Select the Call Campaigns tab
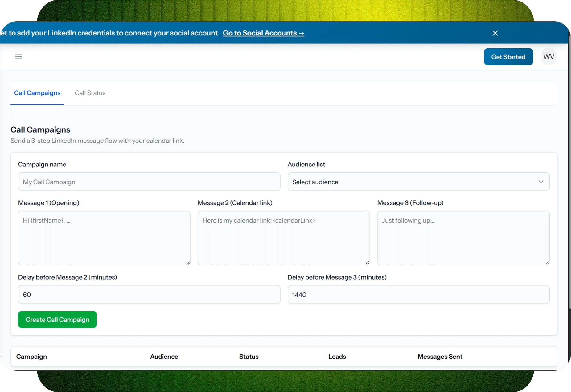Image resolution: width=571 pixels, height=392 pixels. click(x=37, y=93)
